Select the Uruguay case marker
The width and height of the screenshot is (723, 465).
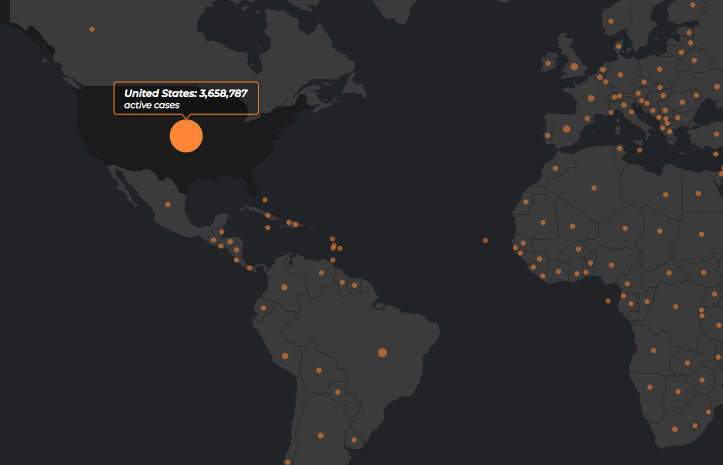[354, 440]
